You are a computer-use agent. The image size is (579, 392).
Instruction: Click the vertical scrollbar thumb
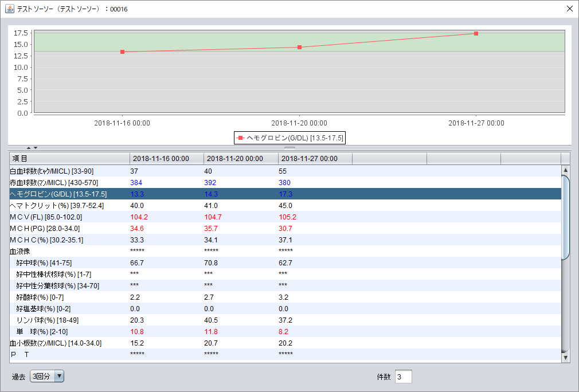tap(566, 218)
